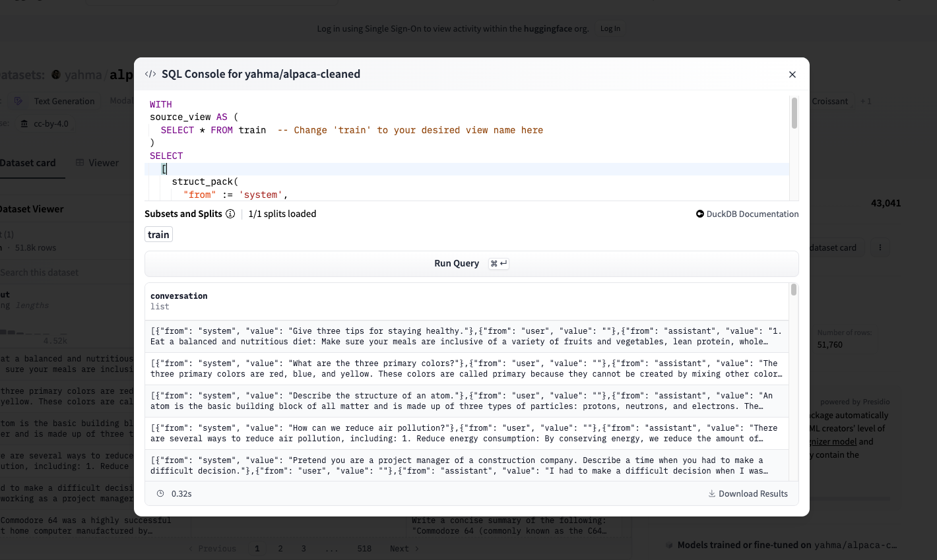Click the Download Results button

point(748,493)
